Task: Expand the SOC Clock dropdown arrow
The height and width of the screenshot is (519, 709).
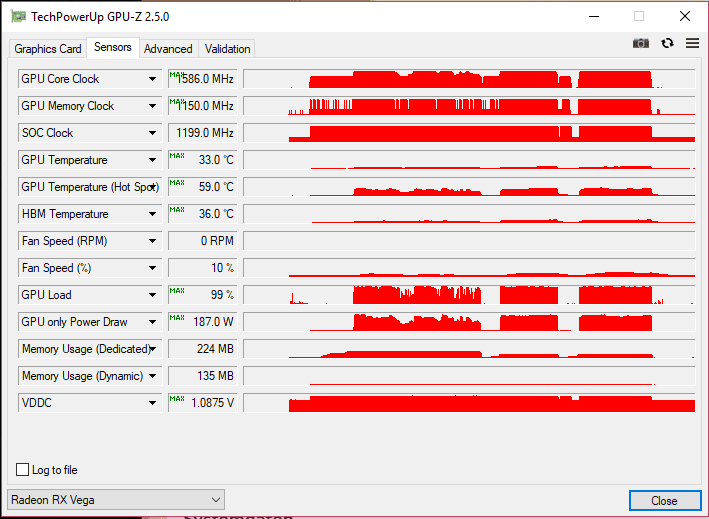Action: (x=152, y=133)
